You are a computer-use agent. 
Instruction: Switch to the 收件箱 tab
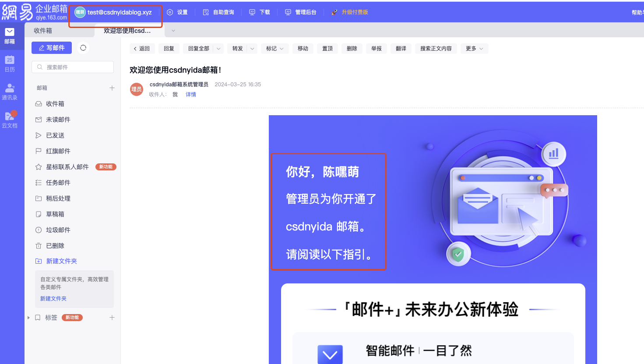(x=60, y=31)
